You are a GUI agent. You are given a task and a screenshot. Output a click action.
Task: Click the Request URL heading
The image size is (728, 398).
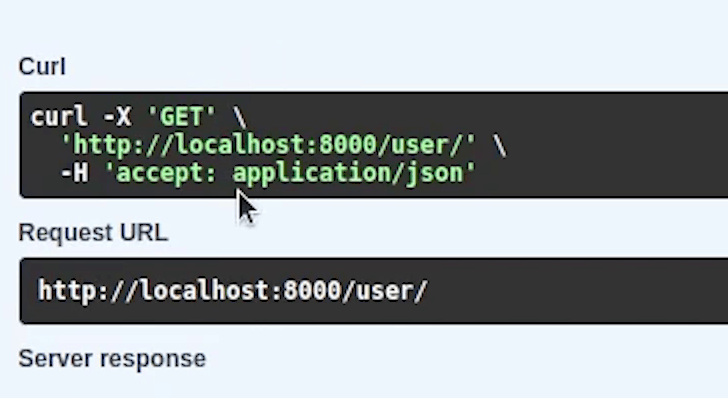pos(93,232)
